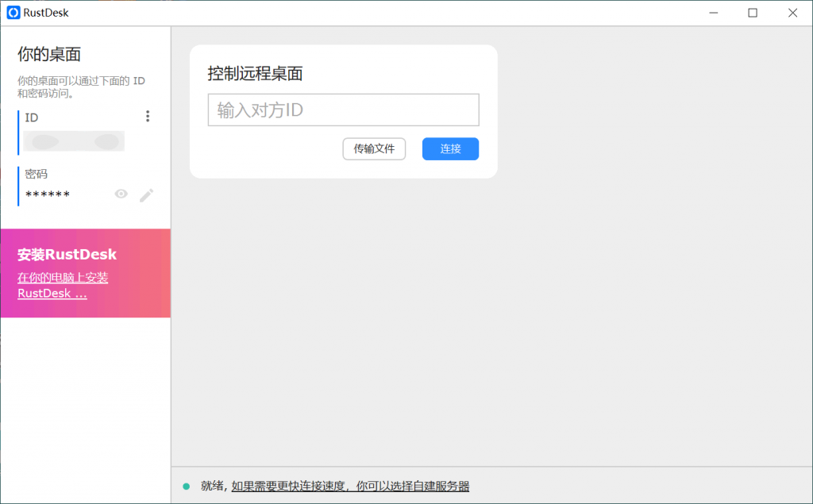Click the RustDesk logo in the title bar
The image size is (813, 504).
pyautogui.click(x=13, y=13)
